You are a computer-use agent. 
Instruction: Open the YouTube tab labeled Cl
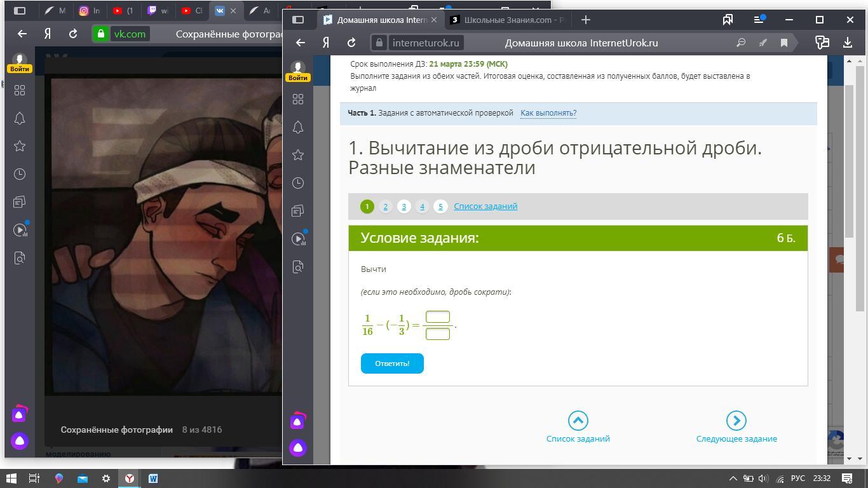coord(193,11)
